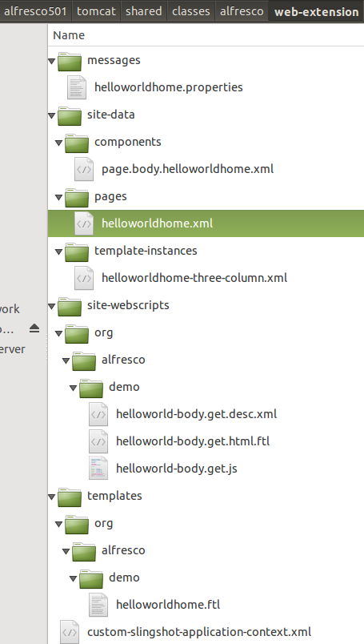
Task: Go to classes in path bar
Action: tap(191, 11)
